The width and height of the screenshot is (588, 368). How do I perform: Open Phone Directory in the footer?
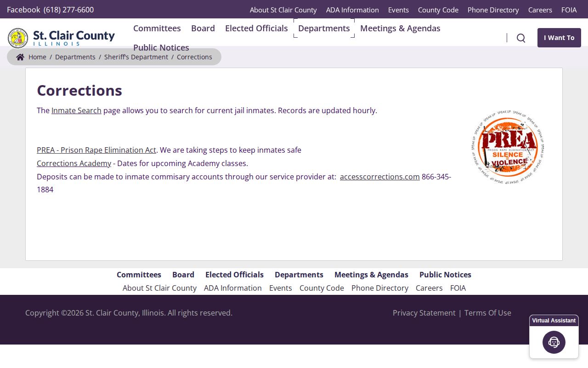pyautogui.click(x=380, y=288)
